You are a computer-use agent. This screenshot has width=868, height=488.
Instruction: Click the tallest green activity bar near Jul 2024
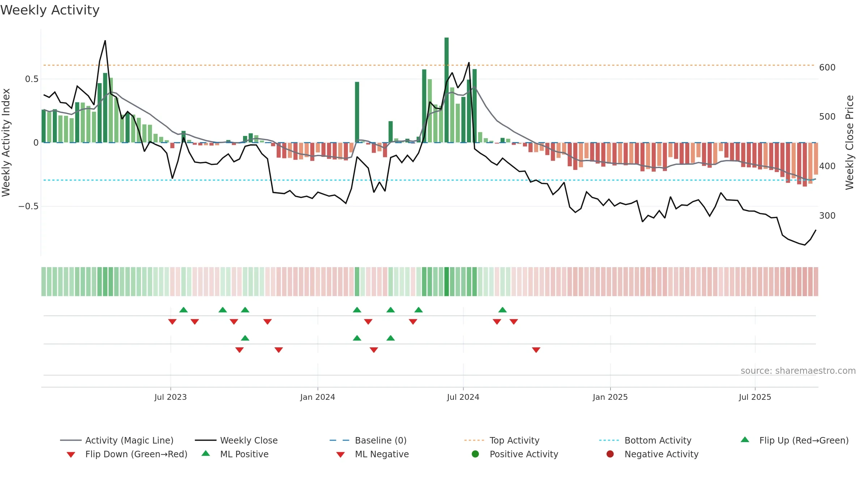447,90
